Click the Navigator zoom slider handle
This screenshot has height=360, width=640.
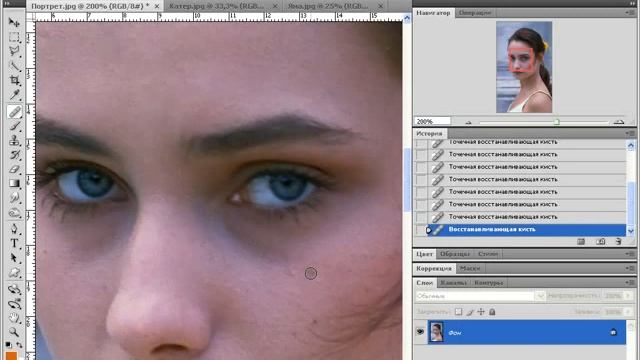pos(556,122)
